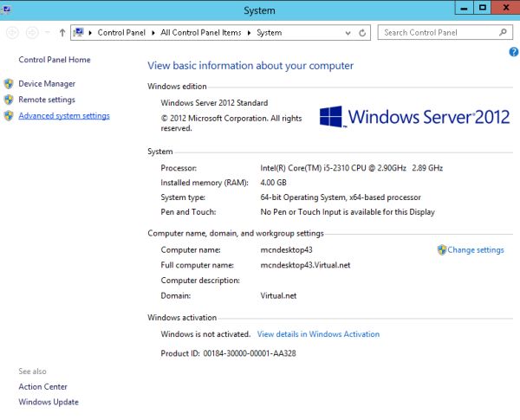Click the shield icon beside Device Manager

click(9, 83)
